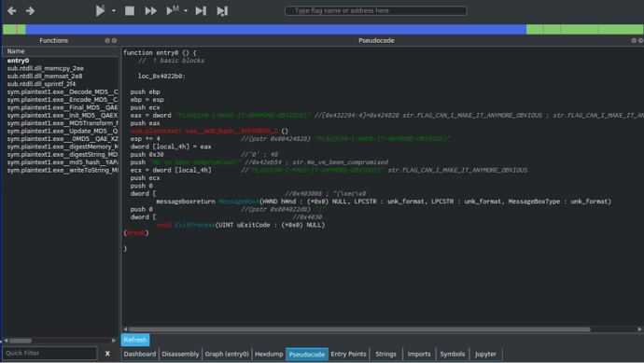This screenshot has height=363, width=644.
Task: Click blue segment of the overview bar
Action: tap(275, 29)
